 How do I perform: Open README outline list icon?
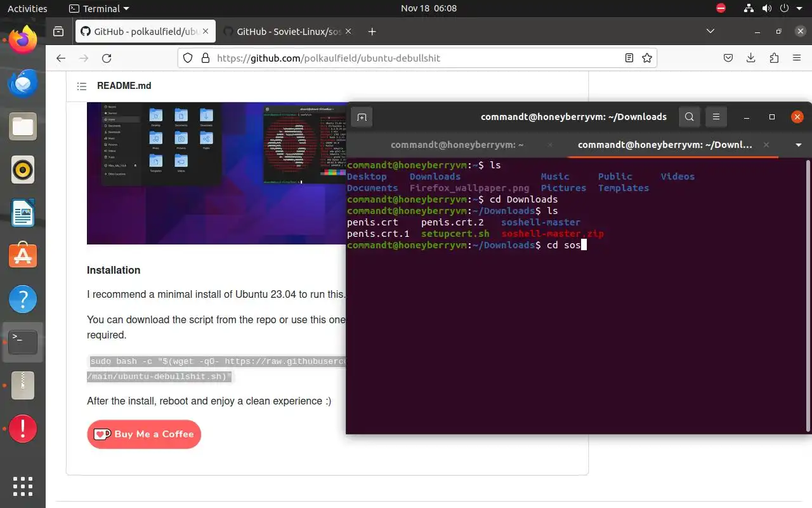pyautogui.click(x=82, y=86)
